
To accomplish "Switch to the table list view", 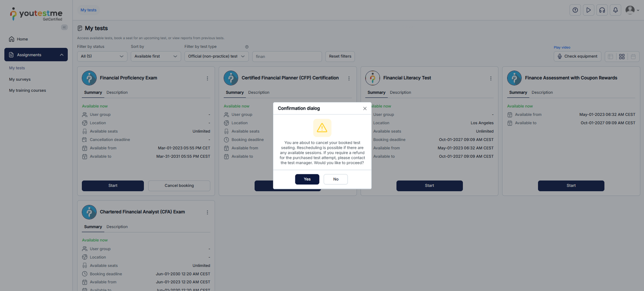I will 611,57.
